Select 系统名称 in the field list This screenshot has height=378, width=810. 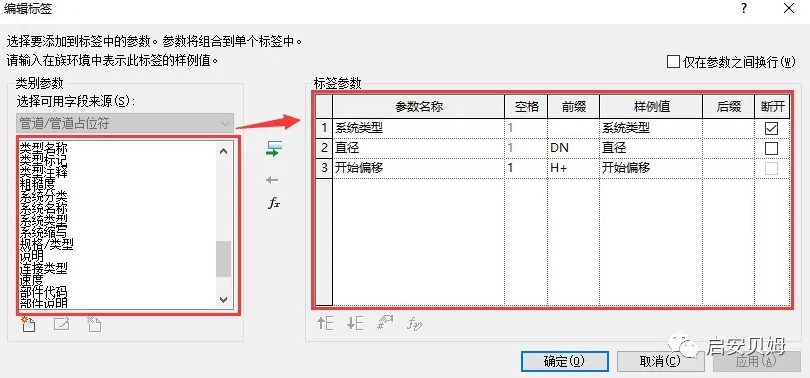(x=44, y=208)
